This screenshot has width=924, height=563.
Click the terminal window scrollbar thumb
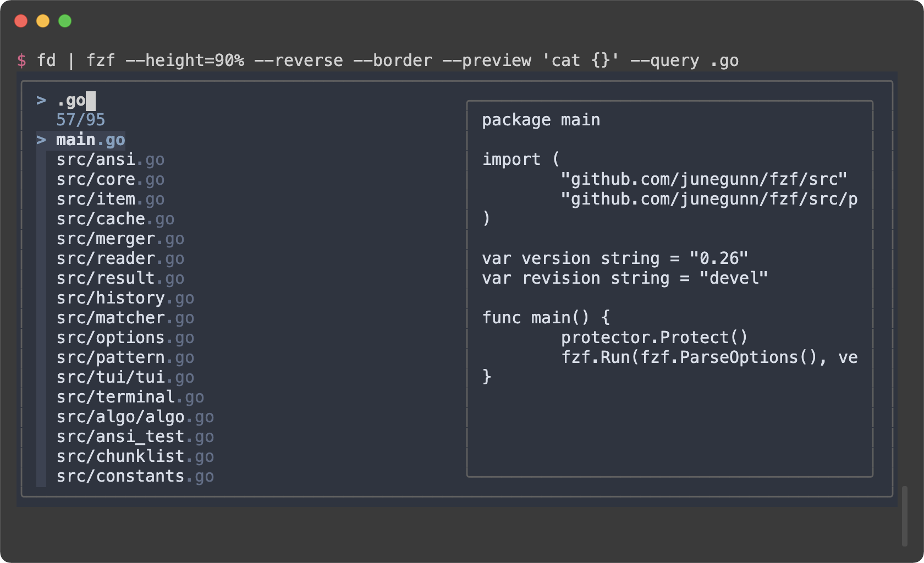click(905, 516)
